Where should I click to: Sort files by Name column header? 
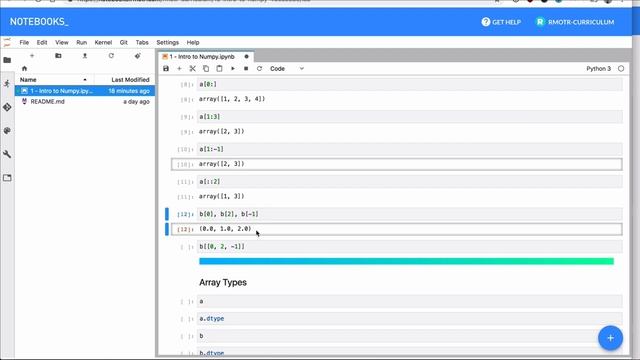click(53, 80)
